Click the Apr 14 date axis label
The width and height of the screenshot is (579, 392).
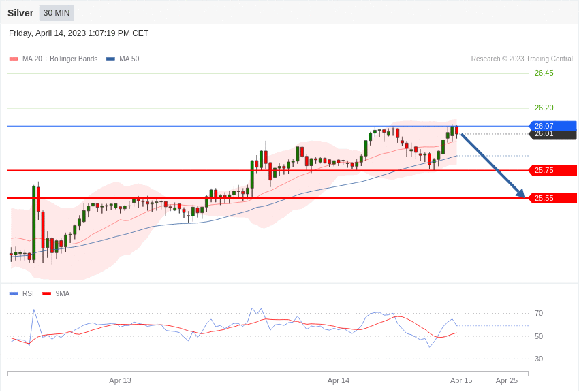click(339, 380)
